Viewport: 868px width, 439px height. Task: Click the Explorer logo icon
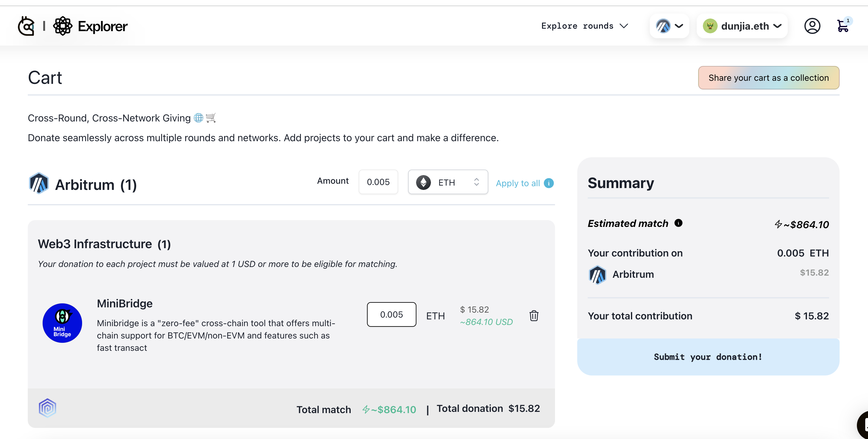coord(63,26)
